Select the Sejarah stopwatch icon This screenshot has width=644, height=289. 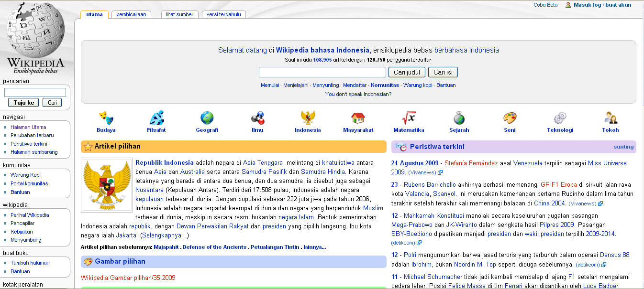point(459,118)
